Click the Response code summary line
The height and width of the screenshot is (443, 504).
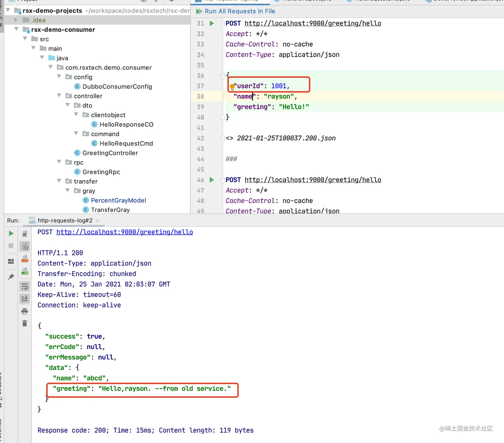click(145, 431)
